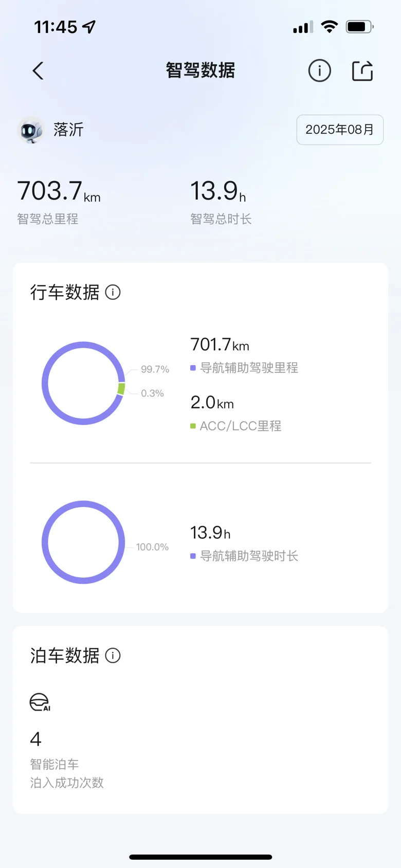Open info icon beside 泊车数据

113,656
